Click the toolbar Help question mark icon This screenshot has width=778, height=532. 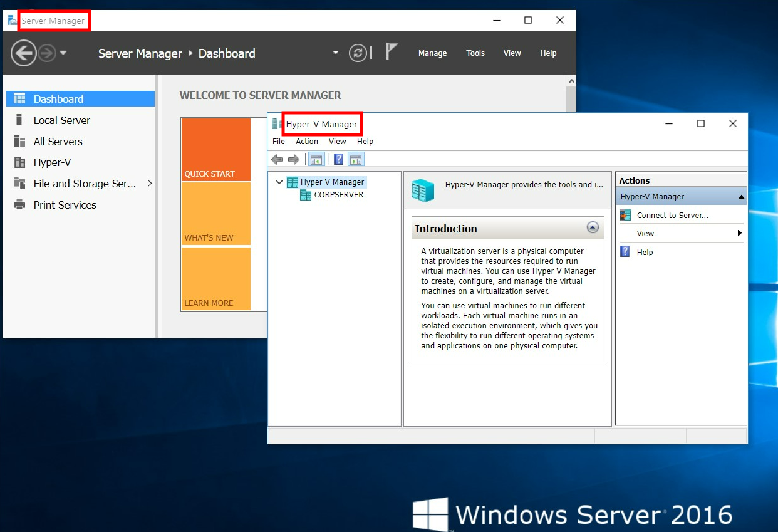(339, 160)
